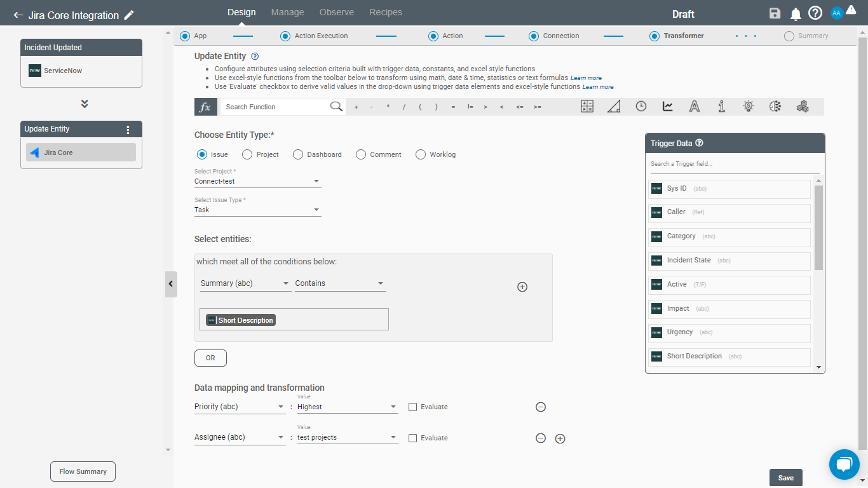Add a new data mapping row

click(560, 438)
